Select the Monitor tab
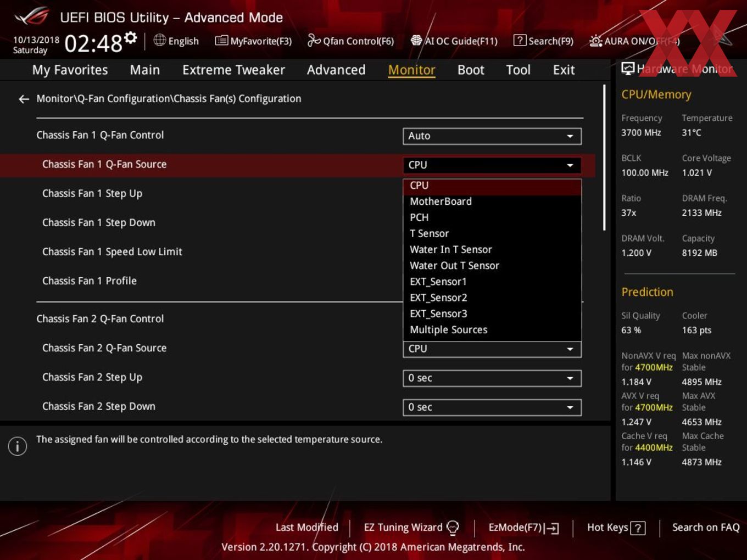This screenshot has height=560, width=747. click(x=411, y=70)
